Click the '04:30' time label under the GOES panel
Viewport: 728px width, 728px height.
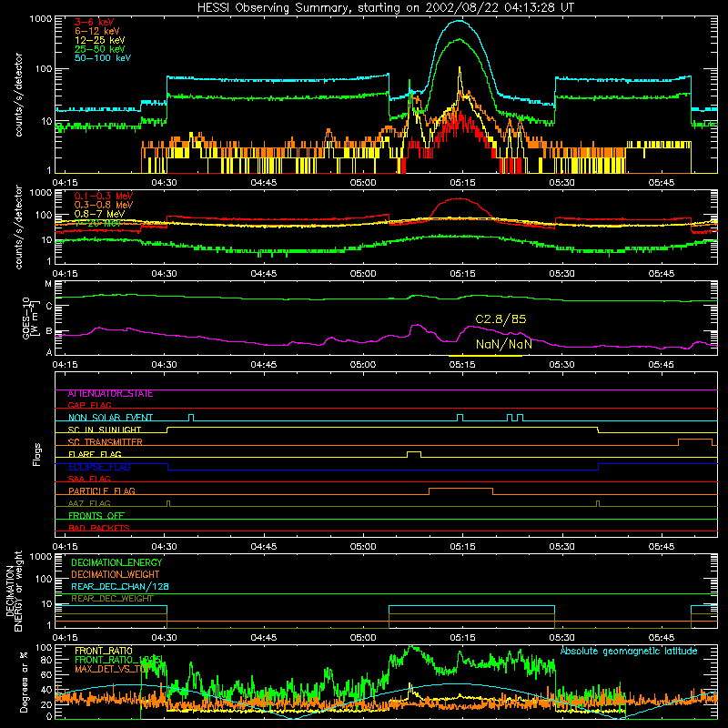pyautogui.click(x=164, y=365)
